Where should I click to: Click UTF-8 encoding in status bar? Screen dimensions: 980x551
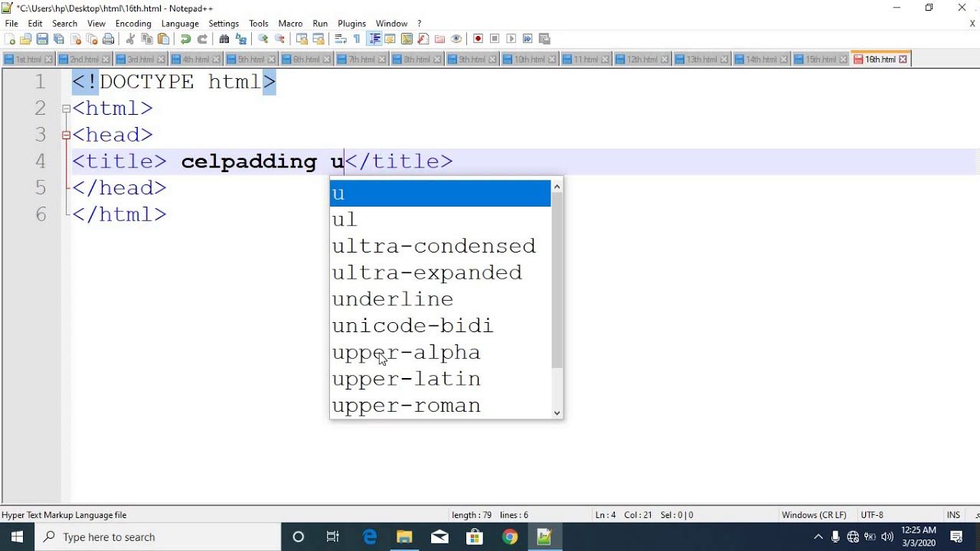click(872, 515)
